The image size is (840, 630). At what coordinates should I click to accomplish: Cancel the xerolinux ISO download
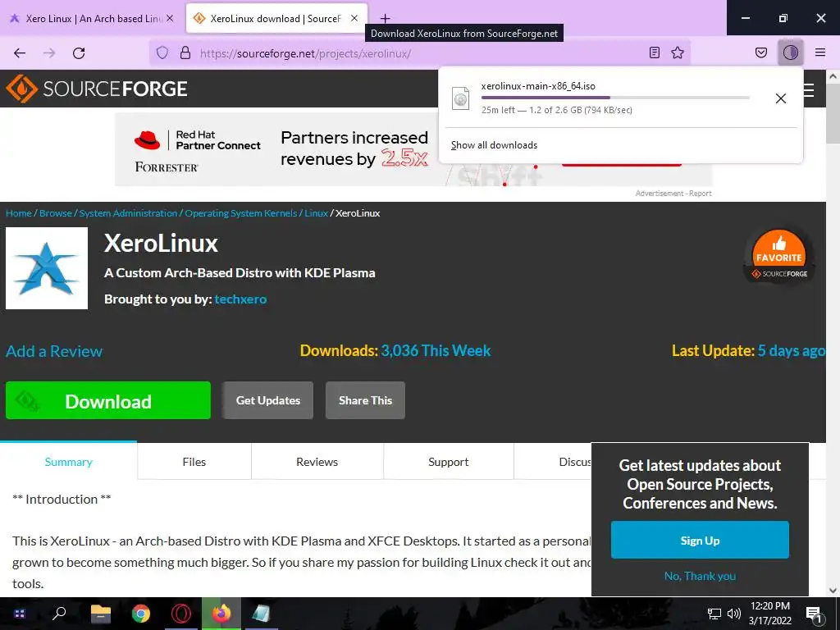[x=781, y=98]
